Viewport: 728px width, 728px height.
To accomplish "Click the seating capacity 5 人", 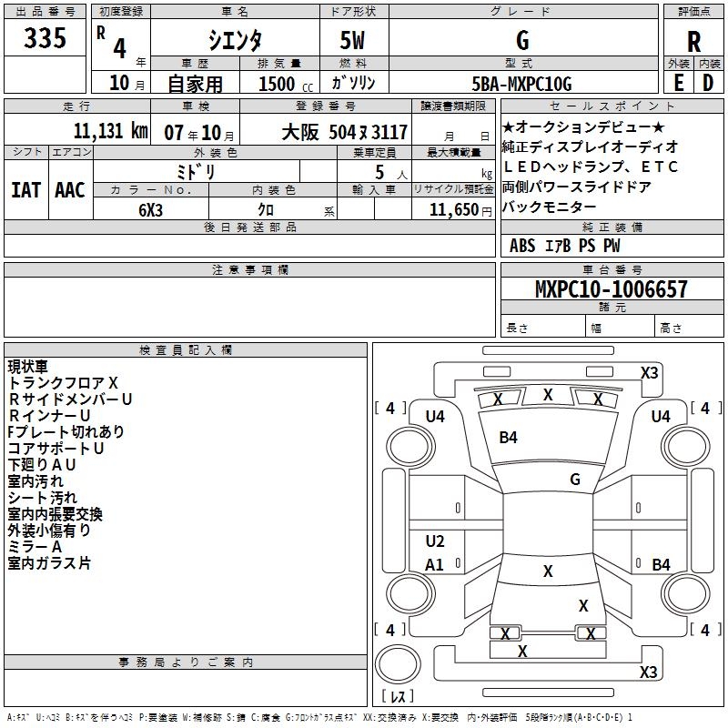I will click(391, 173).
